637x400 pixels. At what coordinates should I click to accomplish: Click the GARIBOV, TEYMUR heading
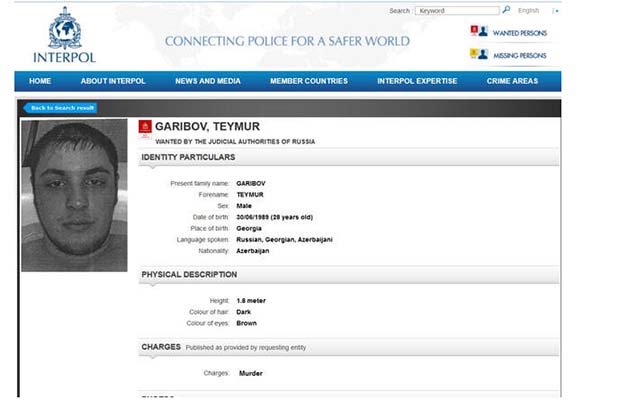(207, 126)
